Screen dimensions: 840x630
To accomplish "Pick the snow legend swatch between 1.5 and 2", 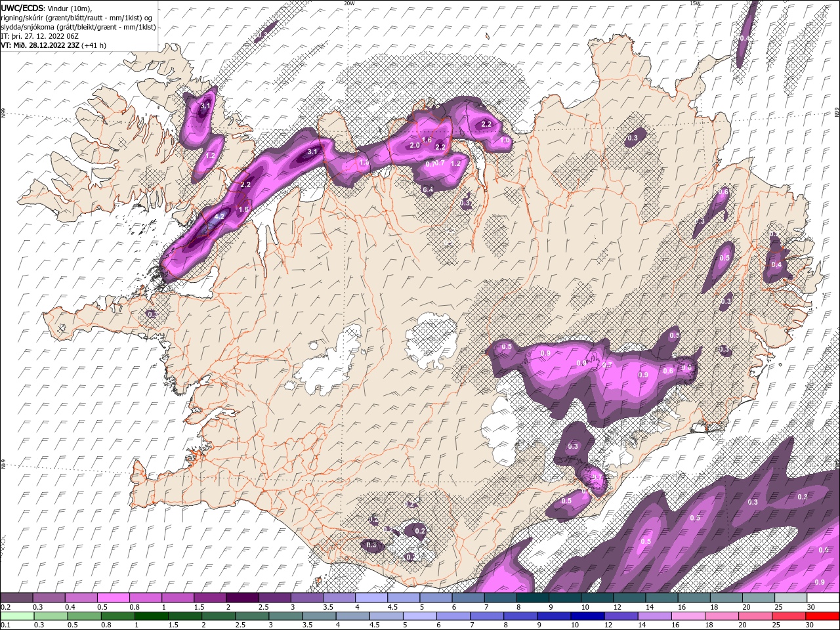I will (209, 598).
